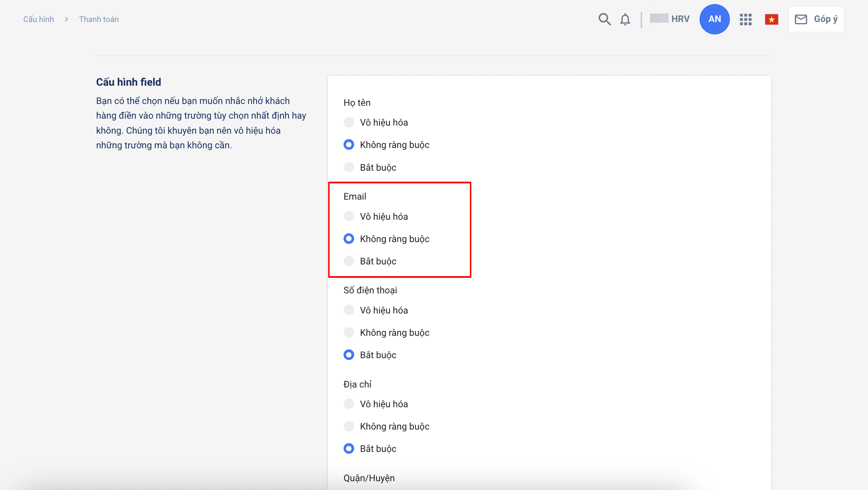
Task: Choose Không ràng buộc for Địa chỉ
Action: pyautogui.click(x=349, y=426)
